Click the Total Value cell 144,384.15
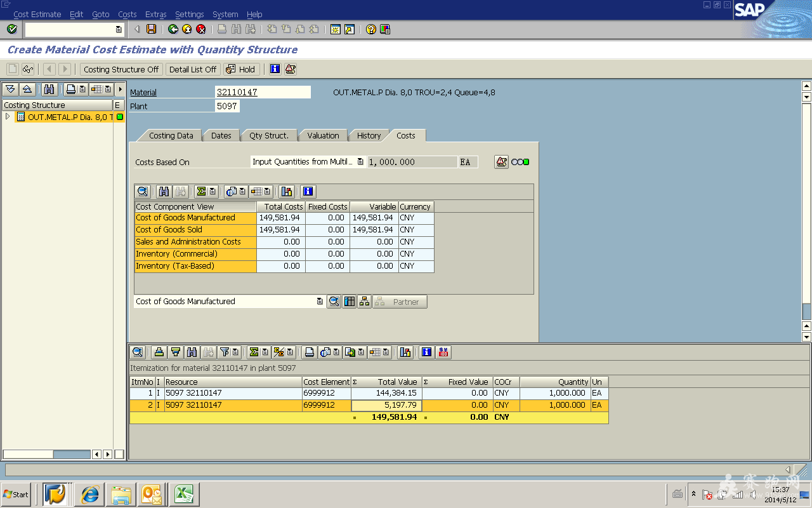The width and height of the screenshot is (812, 508). pos(386,393)
